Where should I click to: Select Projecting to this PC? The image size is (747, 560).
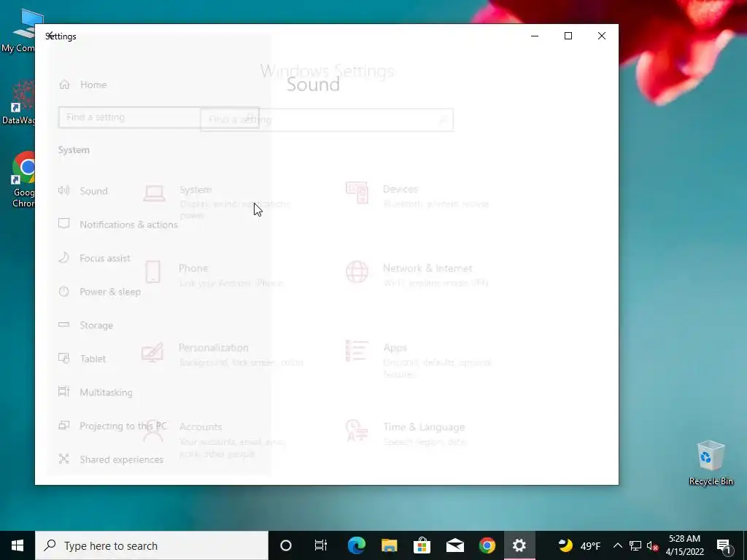pyautogui.click(x=112, y=426)
